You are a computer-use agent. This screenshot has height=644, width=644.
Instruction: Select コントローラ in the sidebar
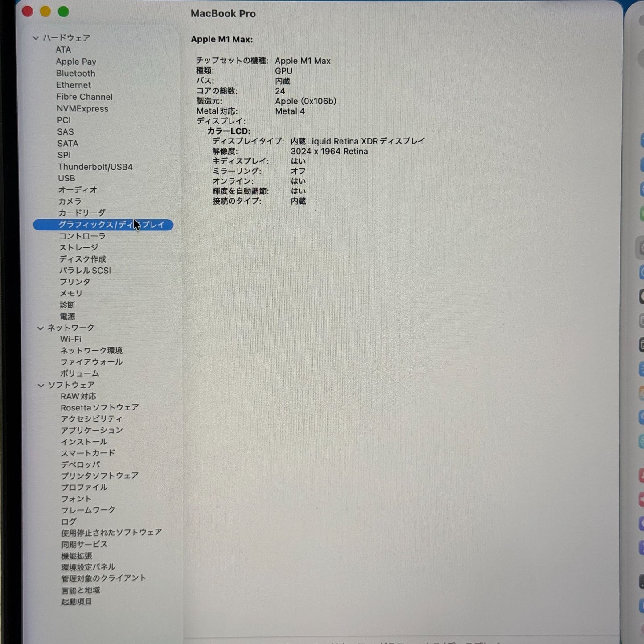[x=82, y=236]
